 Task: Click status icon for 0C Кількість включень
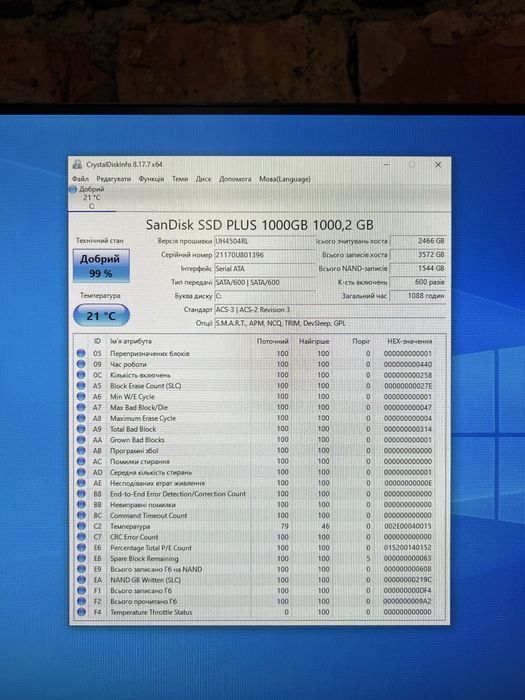[81, 375]
